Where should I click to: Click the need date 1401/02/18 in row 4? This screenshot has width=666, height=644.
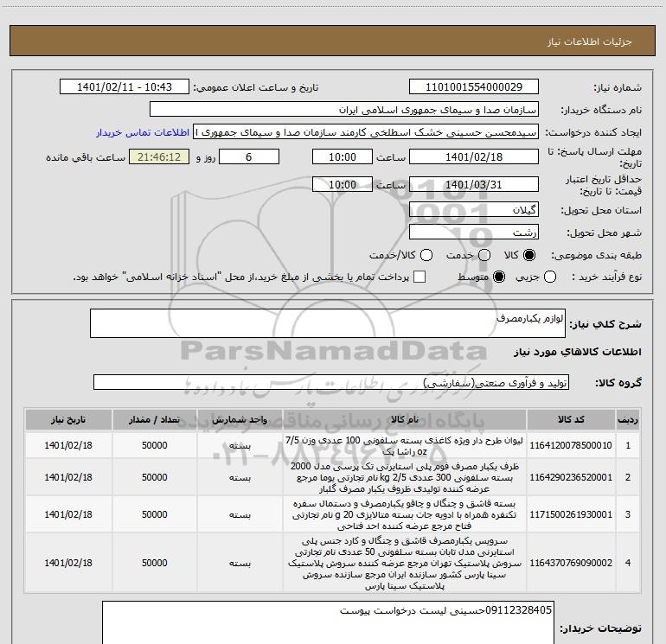pyautogui.click(x=68, y=563)
